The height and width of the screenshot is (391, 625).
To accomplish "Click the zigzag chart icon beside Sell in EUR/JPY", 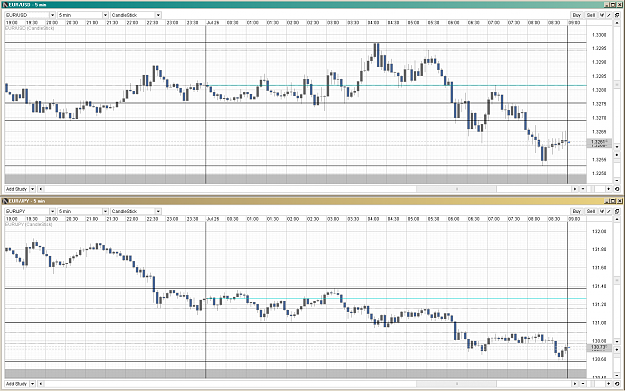I will point(602,211).
